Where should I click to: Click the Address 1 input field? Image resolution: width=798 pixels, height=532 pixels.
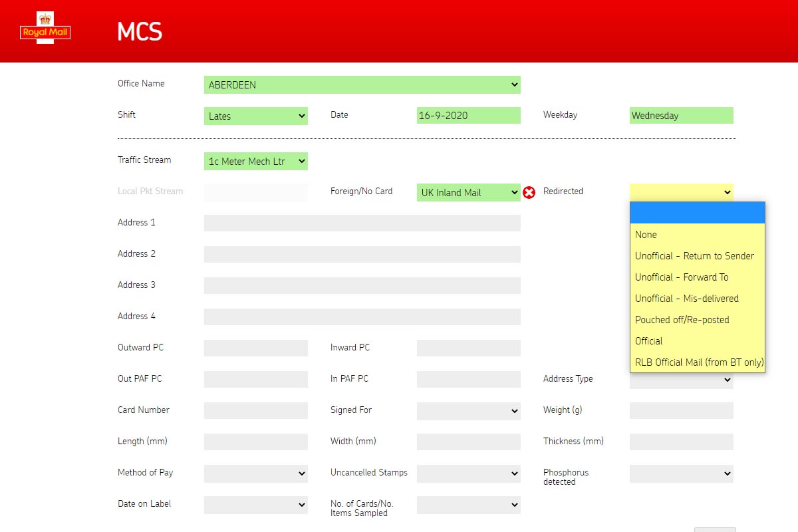(362, 223)
